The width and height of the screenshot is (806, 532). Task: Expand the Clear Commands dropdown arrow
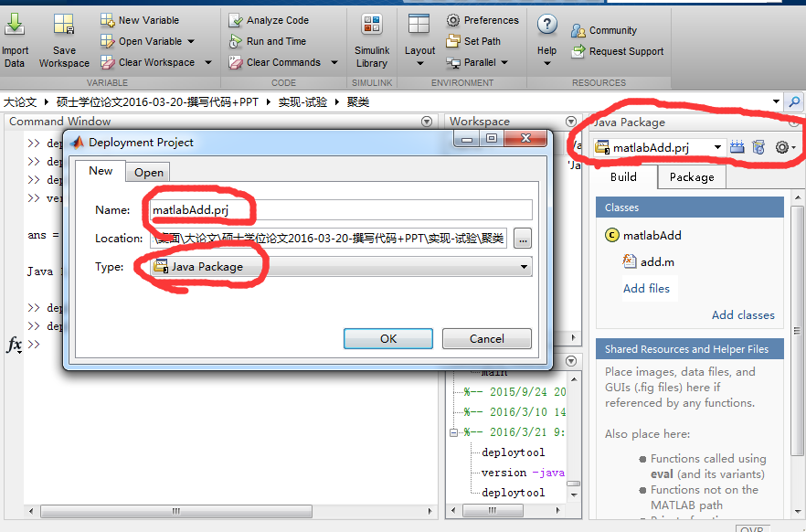pos(334,62)
